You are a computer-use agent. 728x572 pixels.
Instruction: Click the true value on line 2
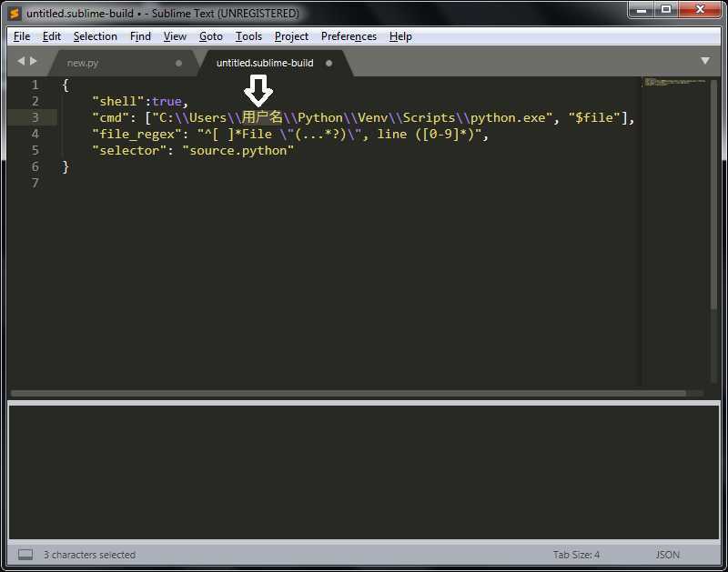pyautogui.click(x=167, y=101)
